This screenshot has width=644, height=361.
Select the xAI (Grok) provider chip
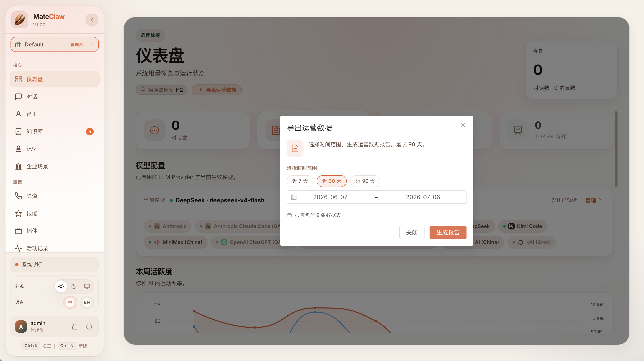tap(531, 242)
